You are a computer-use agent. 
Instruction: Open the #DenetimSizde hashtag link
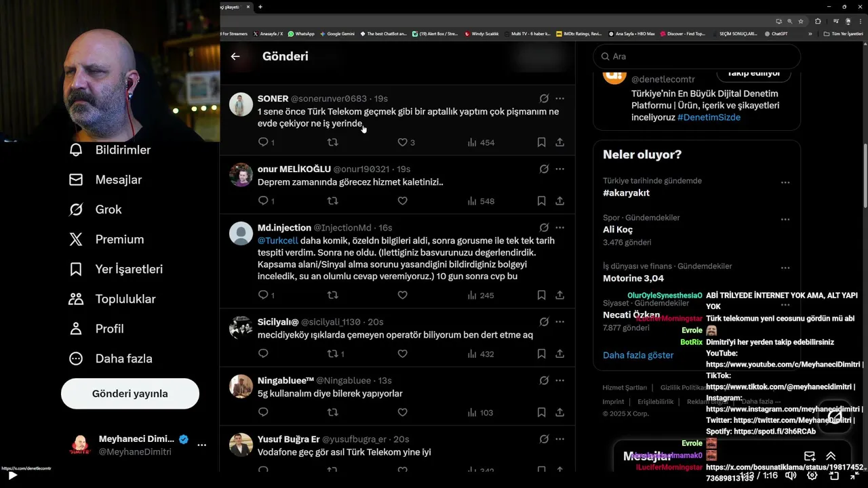[709, 117]
